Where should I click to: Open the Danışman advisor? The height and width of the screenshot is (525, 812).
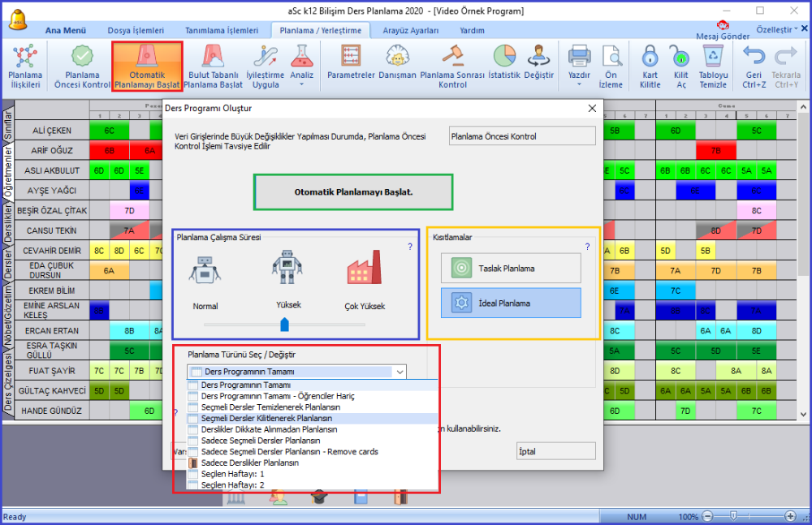(x=397, y=61)
